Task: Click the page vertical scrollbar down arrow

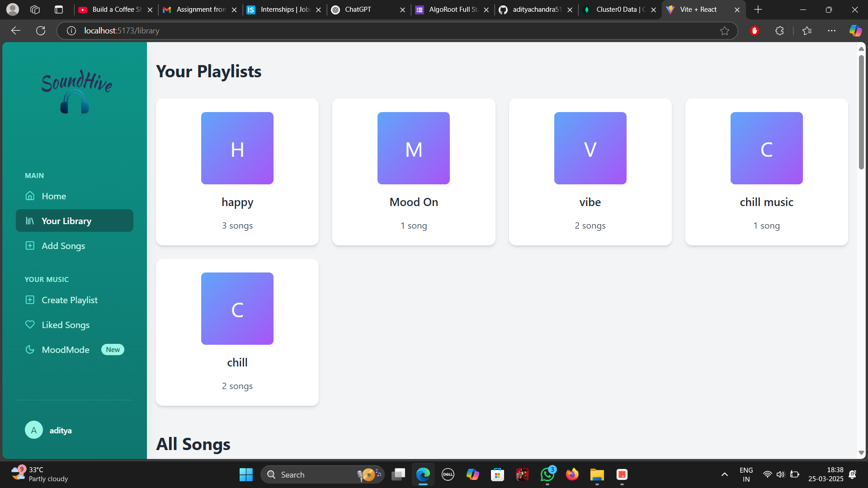Action: [861, 453]
